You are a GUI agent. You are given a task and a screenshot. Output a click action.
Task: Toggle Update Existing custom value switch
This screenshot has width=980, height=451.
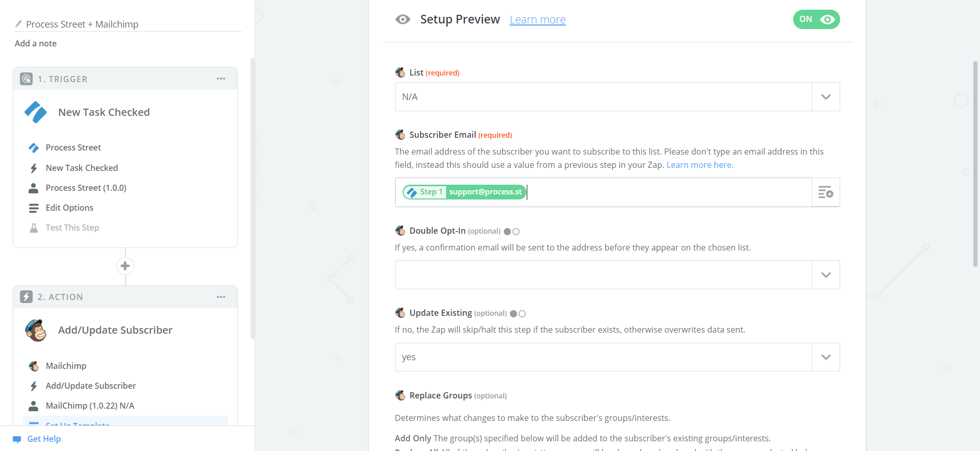pyautogui.click(x=518, y=314)
